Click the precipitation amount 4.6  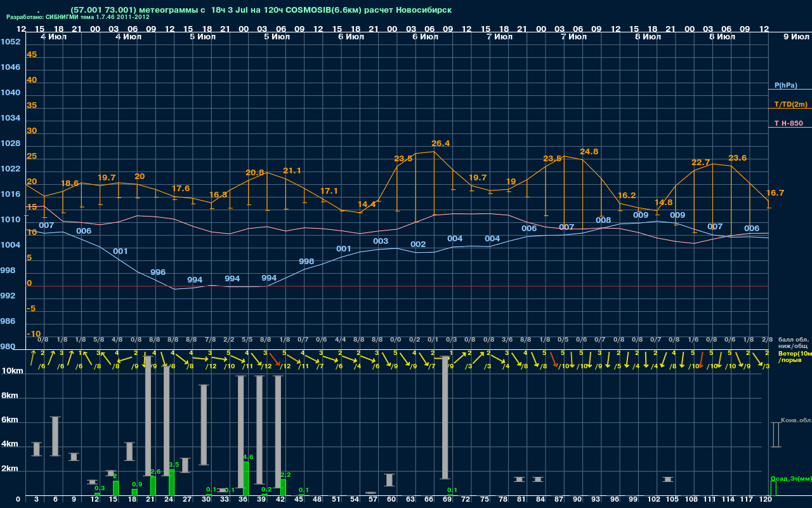[x=248, y=457]
